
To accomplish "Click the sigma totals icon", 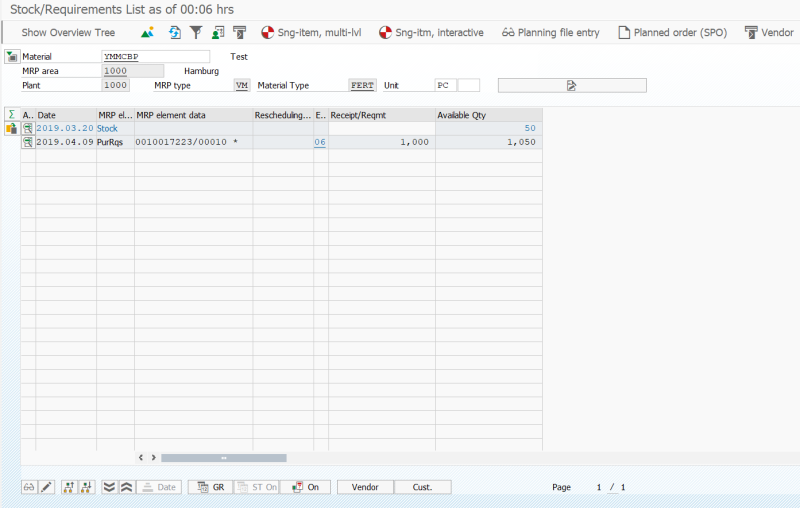I will tap(12, 115).
